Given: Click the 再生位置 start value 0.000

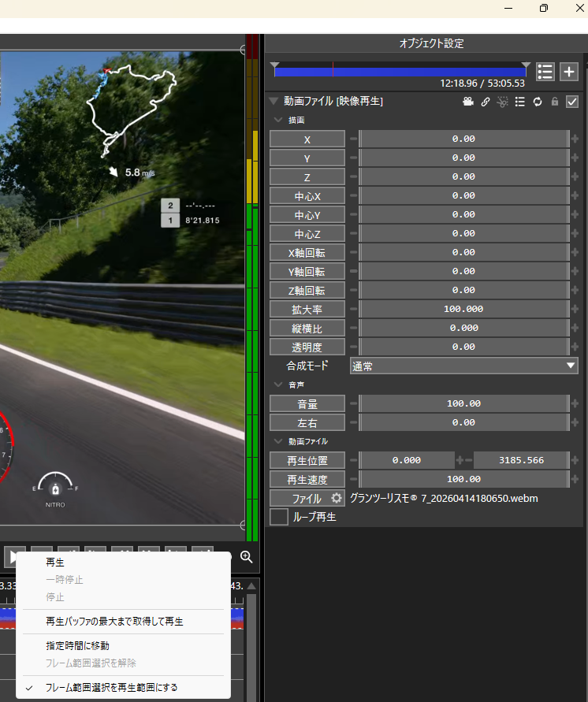Looking at the screenshot, I should [x=407, y=460].
